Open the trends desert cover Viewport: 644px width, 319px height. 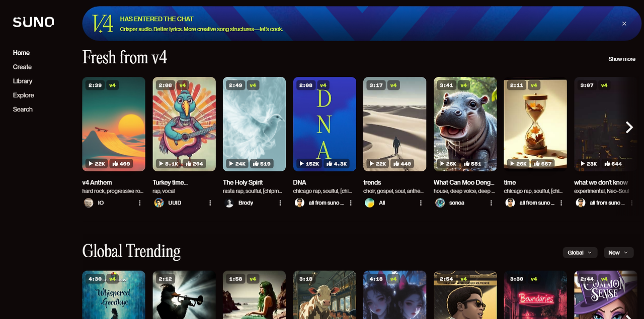point(395,124)
